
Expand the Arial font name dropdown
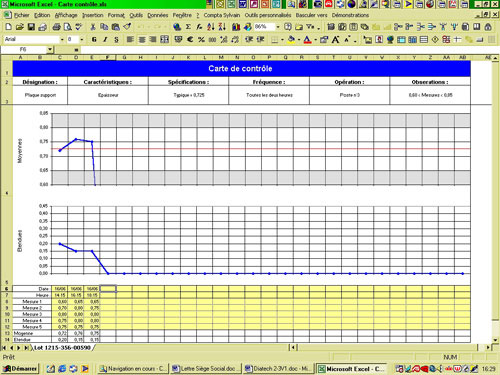click(x=62, y=40)
